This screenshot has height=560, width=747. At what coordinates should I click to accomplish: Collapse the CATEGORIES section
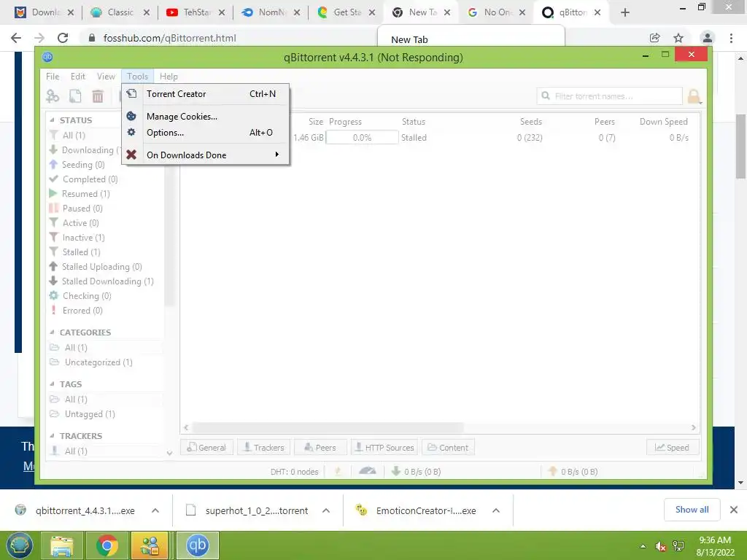point(52,332)
